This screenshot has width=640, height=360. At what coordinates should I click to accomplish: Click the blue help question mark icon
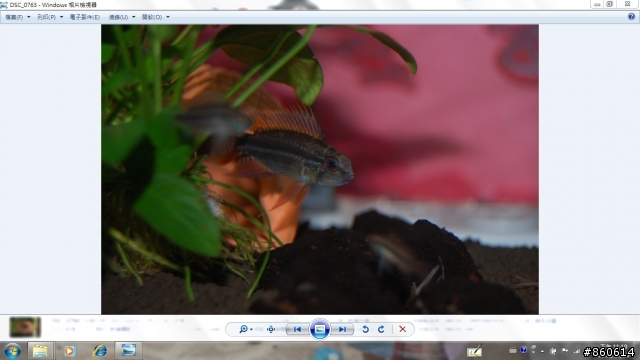631,16
